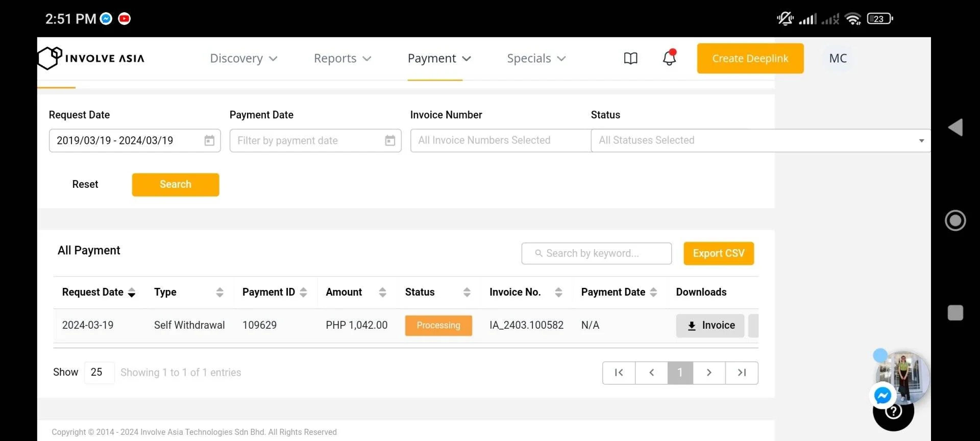The width and height of the screenshot is (980, 441).
Task: Click the Request Date range field
Action: click(135, 140)
